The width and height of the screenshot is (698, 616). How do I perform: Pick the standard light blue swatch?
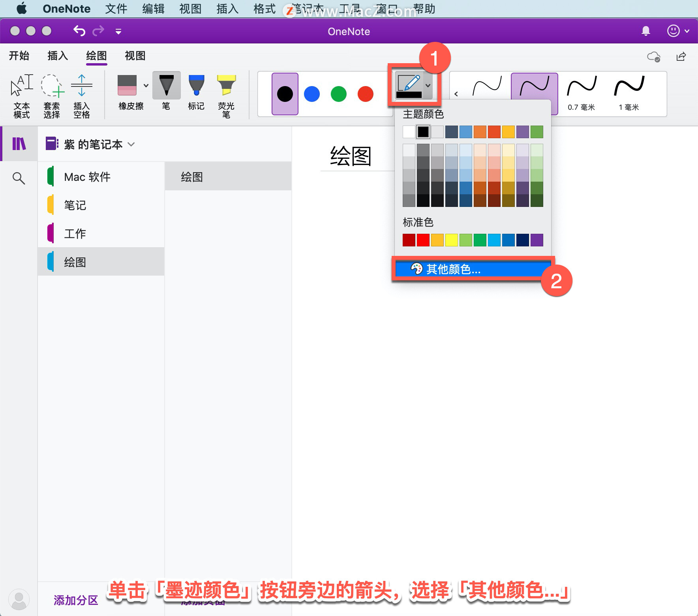tap(494, 240)
